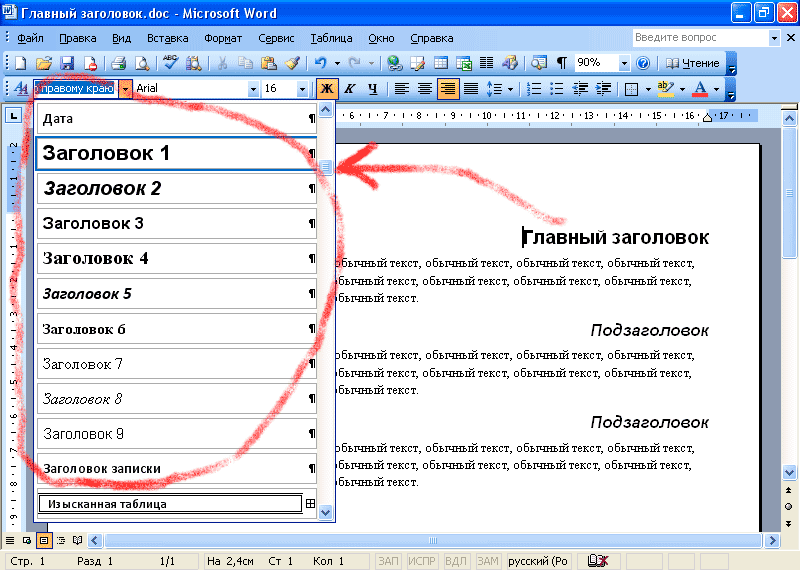Open the Arial font name dropdown

point(250,89)
